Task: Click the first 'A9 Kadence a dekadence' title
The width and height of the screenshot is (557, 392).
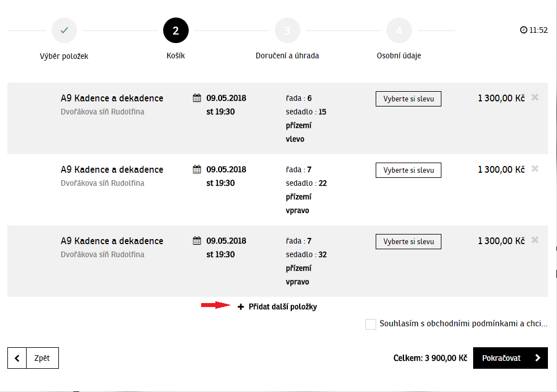Action: tap(112, 98)
